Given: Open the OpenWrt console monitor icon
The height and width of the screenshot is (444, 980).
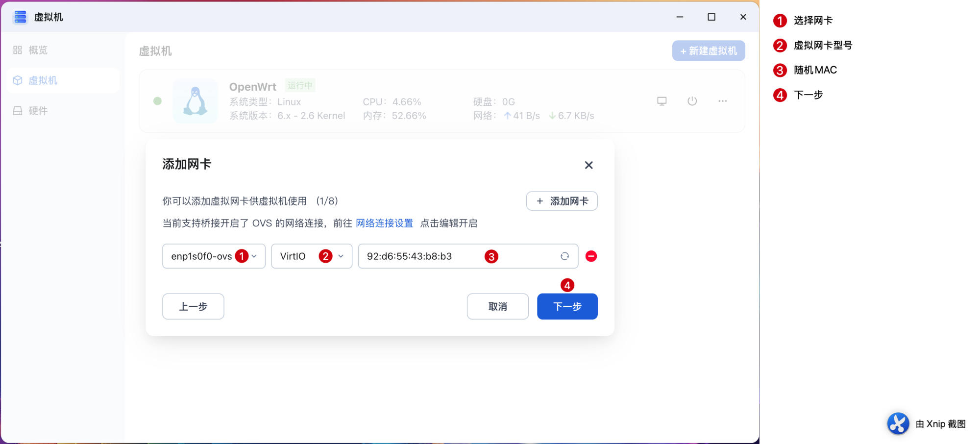Looking at the screenshot, I should click(661, 101).
